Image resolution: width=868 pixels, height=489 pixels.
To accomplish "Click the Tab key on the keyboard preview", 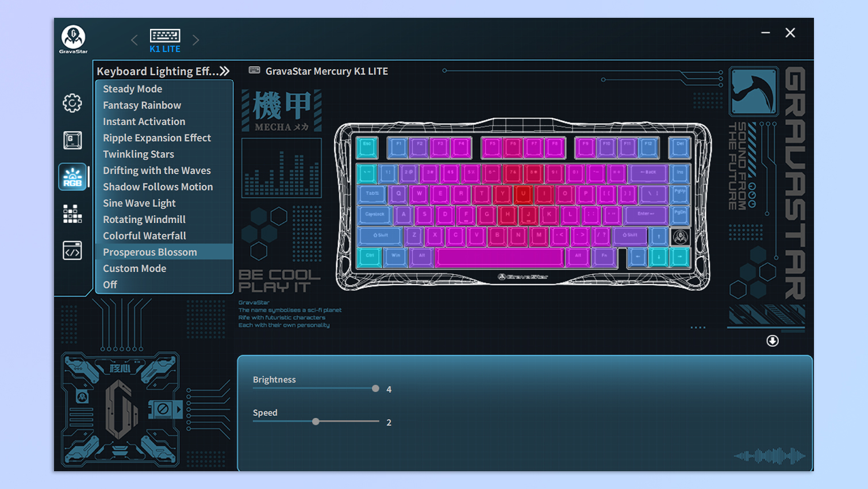I will point(372,194).
